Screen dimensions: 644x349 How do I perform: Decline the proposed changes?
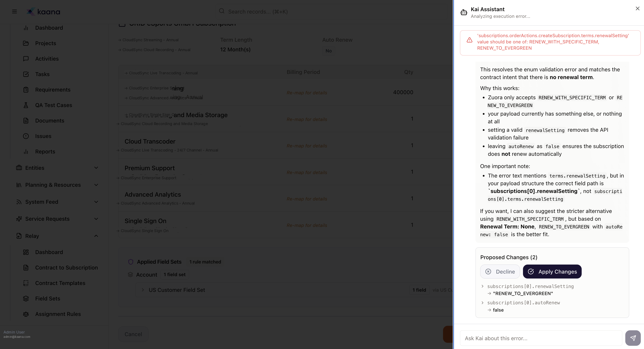coord(500,271)
